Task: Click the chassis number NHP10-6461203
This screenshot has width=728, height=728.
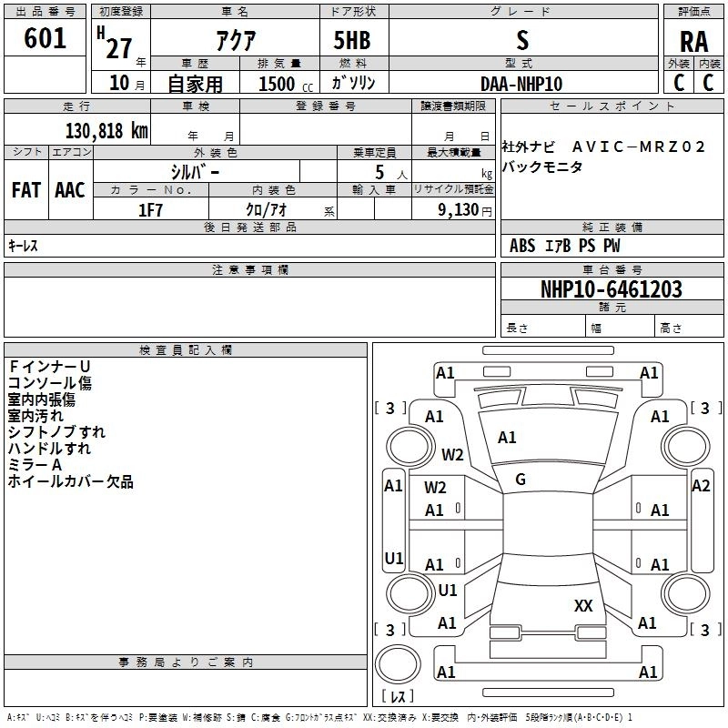Action: tap(611, 289)
